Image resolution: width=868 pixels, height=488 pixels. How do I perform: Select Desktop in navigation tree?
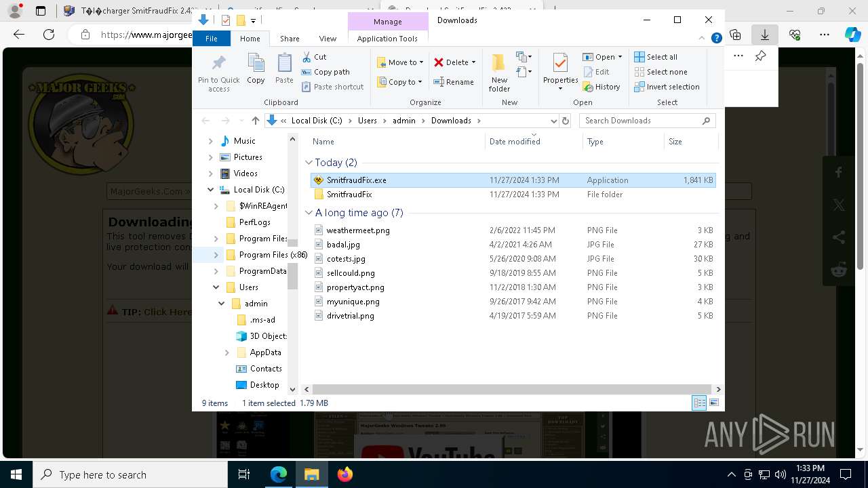tap(257, 385)
